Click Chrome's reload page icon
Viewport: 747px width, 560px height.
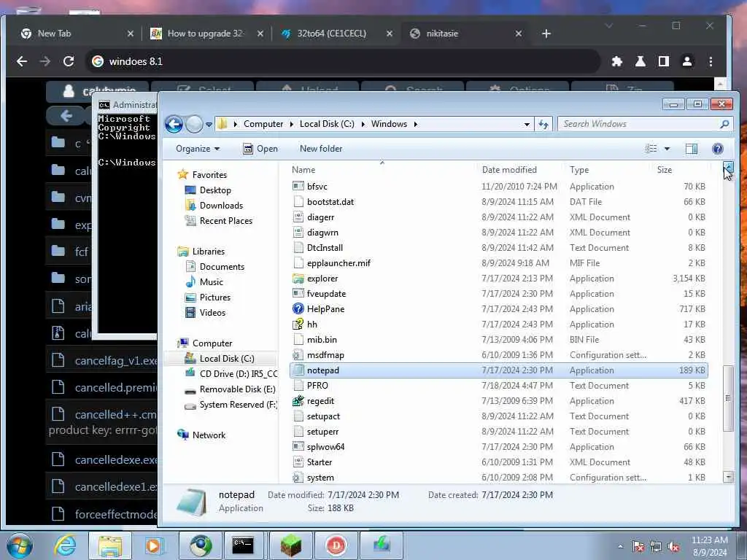69,61
